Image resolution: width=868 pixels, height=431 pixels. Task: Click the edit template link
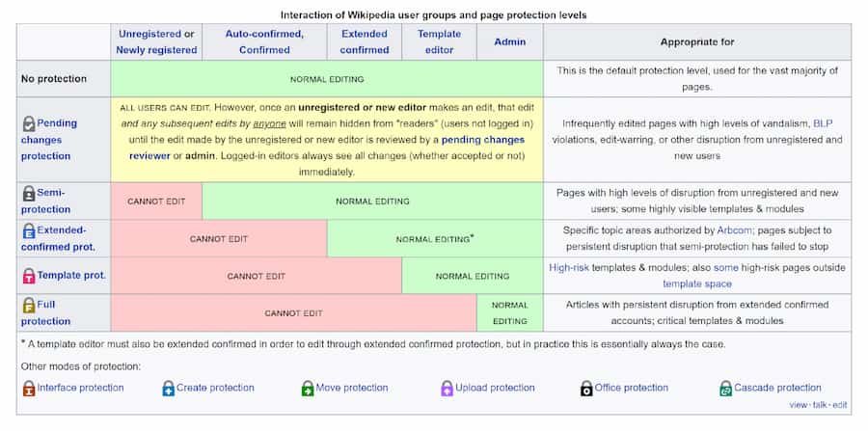tap(840, 405)
